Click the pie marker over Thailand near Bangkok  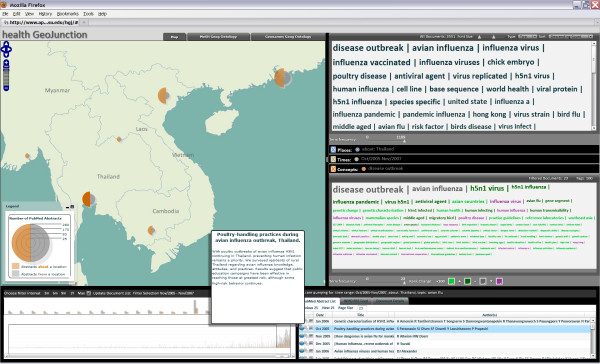coord(89,199)
